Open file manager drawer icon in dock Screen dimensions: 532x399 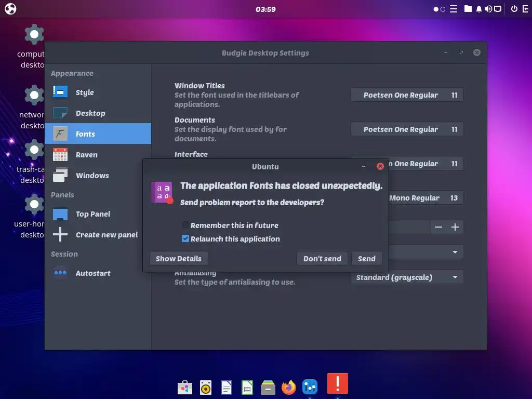point(268,388)
